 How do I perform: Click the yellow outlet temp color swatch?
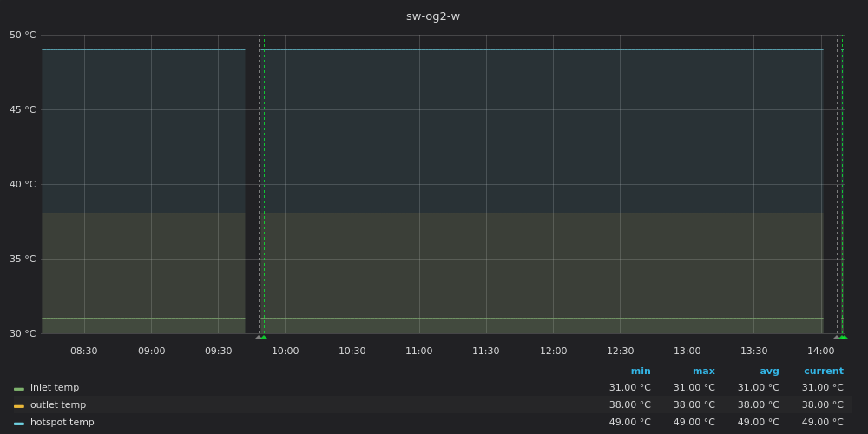point(19,406)
